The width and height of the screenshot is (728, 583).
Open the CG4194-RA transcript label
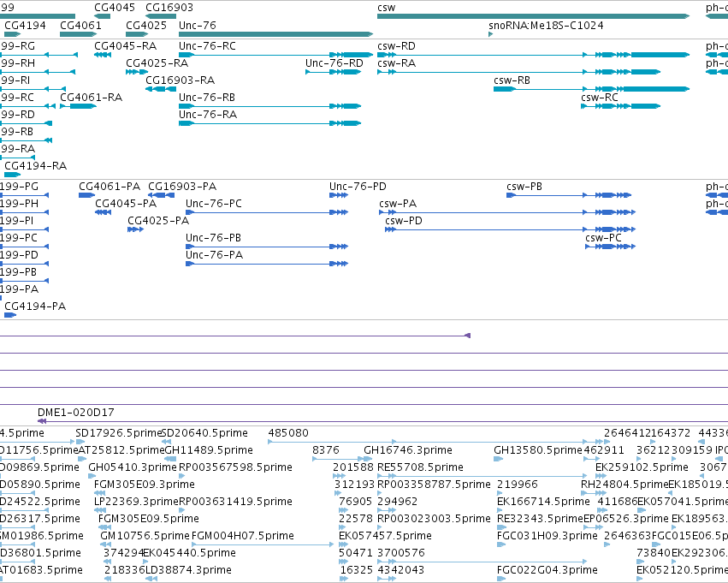[35, 166]
